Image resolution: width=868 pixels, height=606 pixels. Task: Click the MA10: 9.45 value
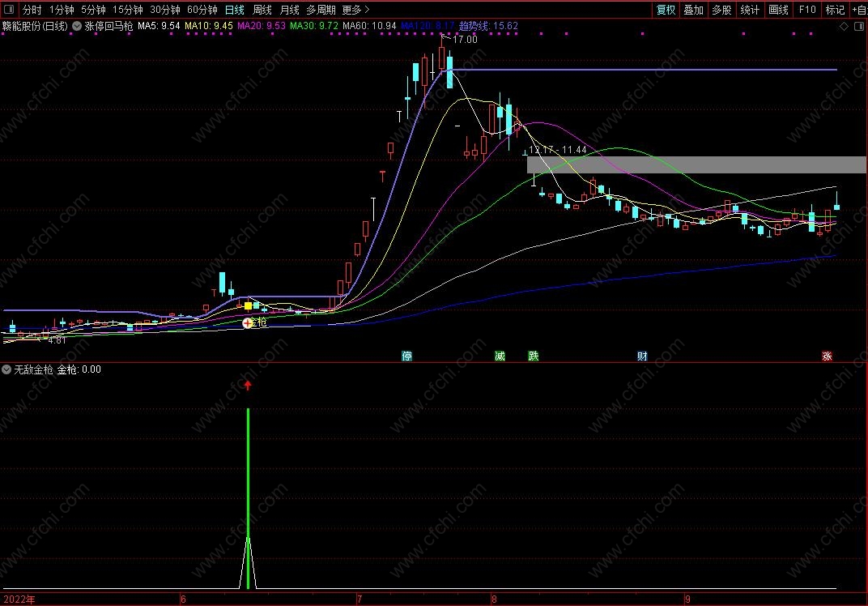[x=209, y=26]
